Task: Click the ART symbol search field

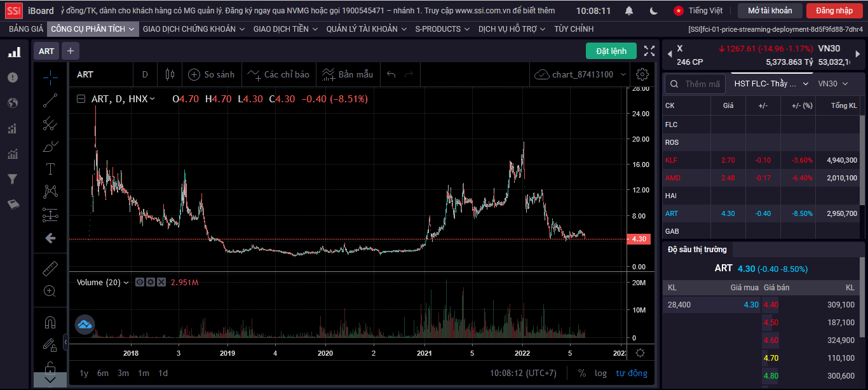Action: [102, 74]
